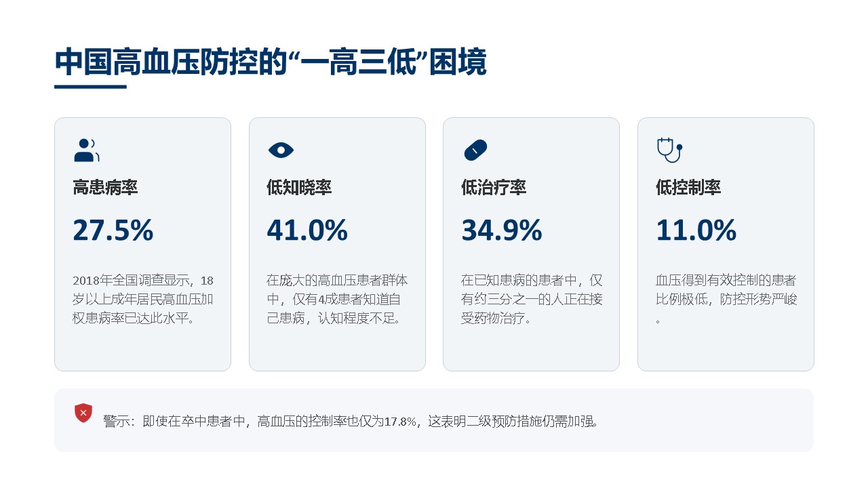Image resolution: width=868 pixels, height=488 pixels.
Task: Click the person icon above 高患病率
Action: point(86,150)
